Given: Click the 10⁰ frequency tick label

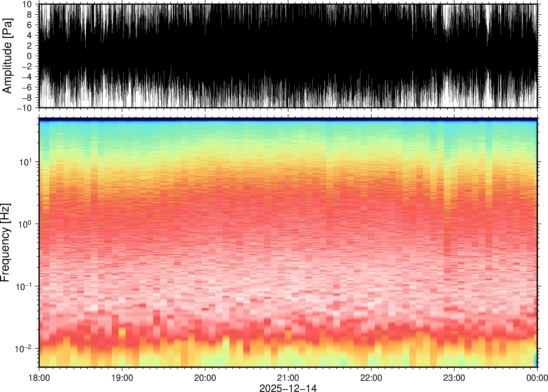Looking at the screenshot, I should tap(25, 224).
